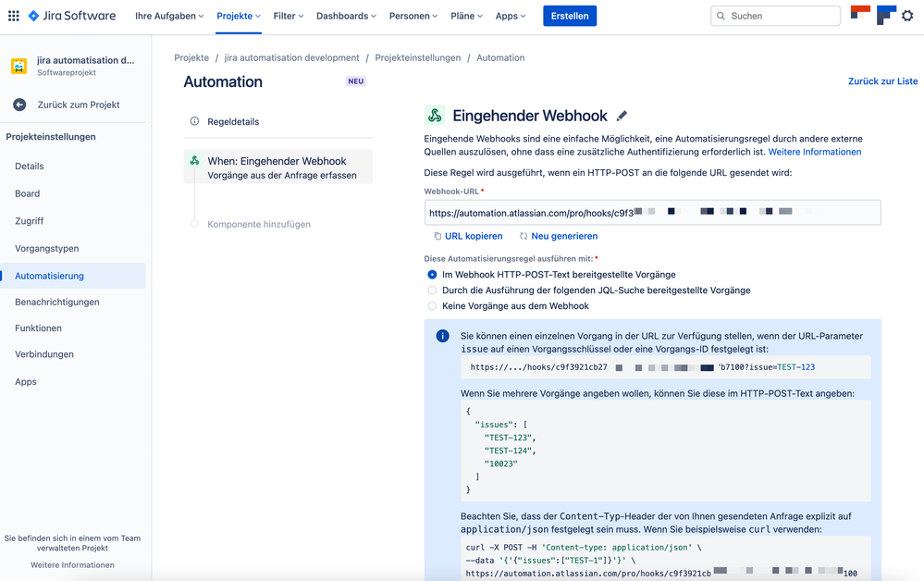Open the Pläne dropdown
Image resolution: width=924 pixels, height=581 pixels.
click(466, 16)
